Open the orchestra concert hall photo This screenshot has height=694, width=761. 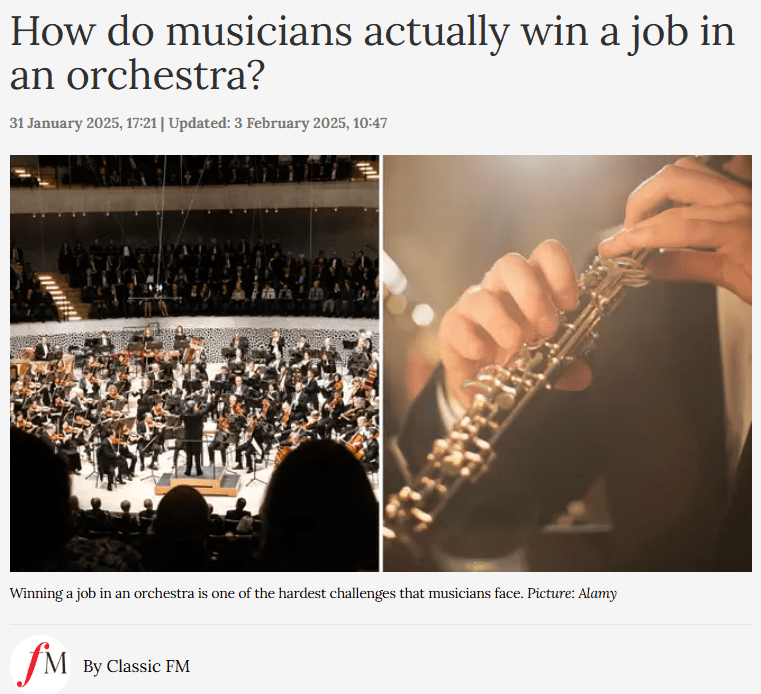[x=194, y=363]
